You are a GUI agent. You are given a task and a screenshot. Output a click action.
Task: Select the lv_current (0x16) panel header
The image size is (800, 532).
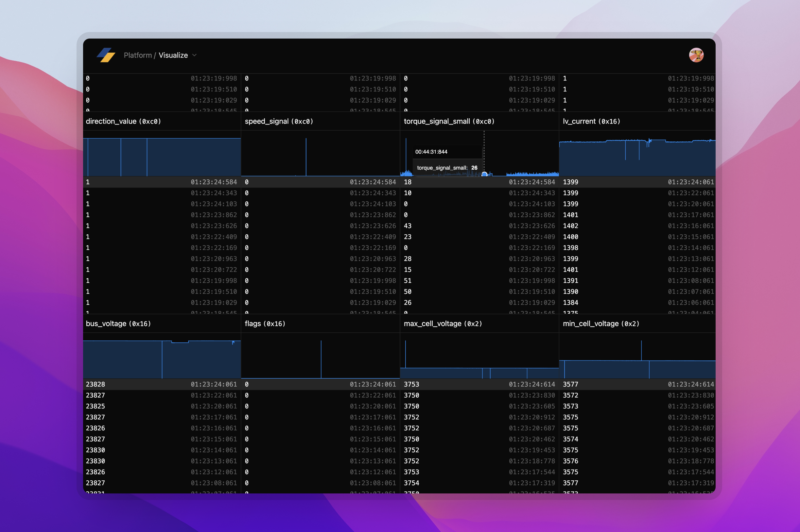click(592, 121)
